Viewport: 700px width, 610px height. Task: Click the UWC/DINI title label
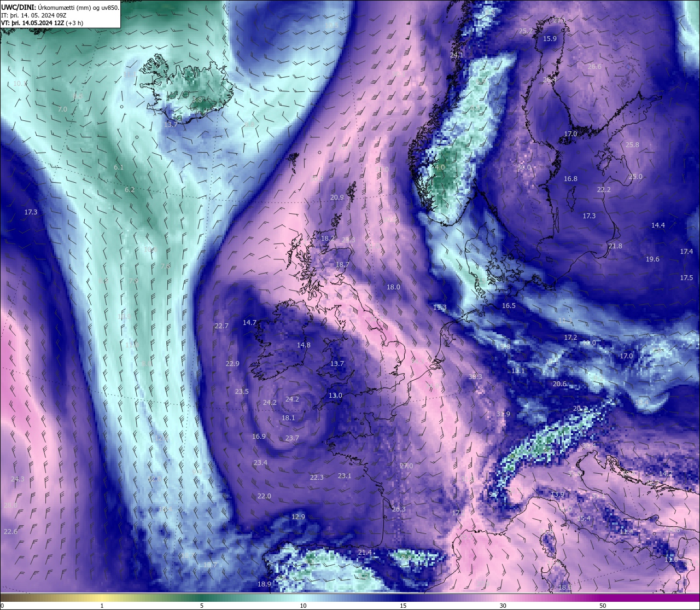pyautogui.click(x=18, y=7)
